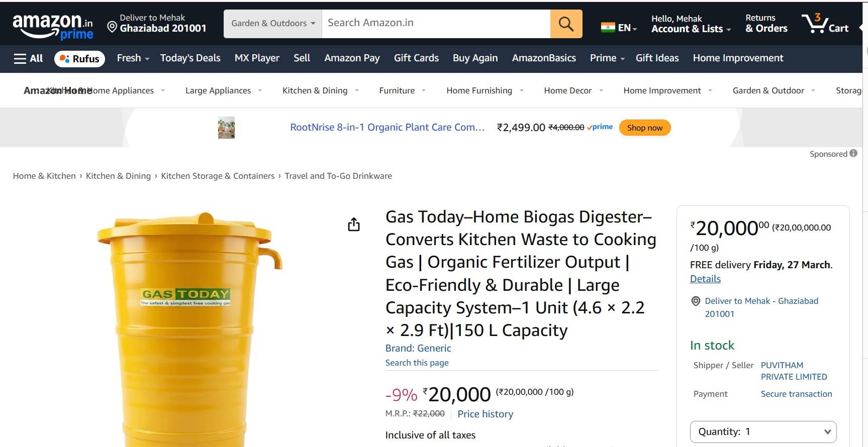
Task: Click the search magnifier button
Action: coord(566,24)
